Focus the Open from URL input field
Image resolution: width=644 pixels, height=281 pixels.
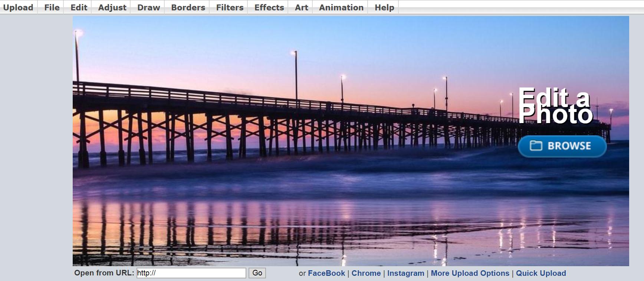[191, 273]
